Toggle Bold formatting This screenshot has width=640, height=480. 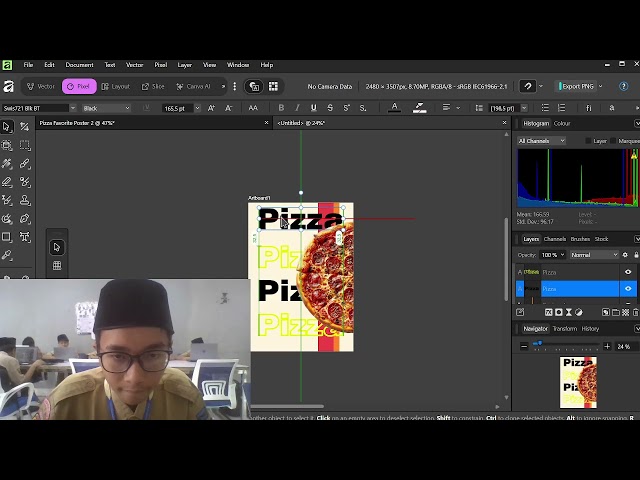pyautogui.click(x=281, y=108)
